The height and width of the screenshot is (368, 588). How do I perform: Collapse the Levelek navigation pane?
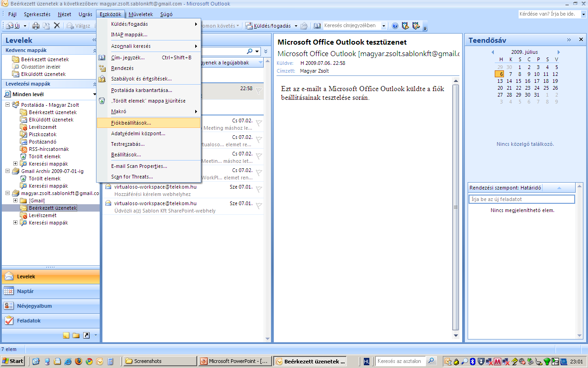point(95,40)
